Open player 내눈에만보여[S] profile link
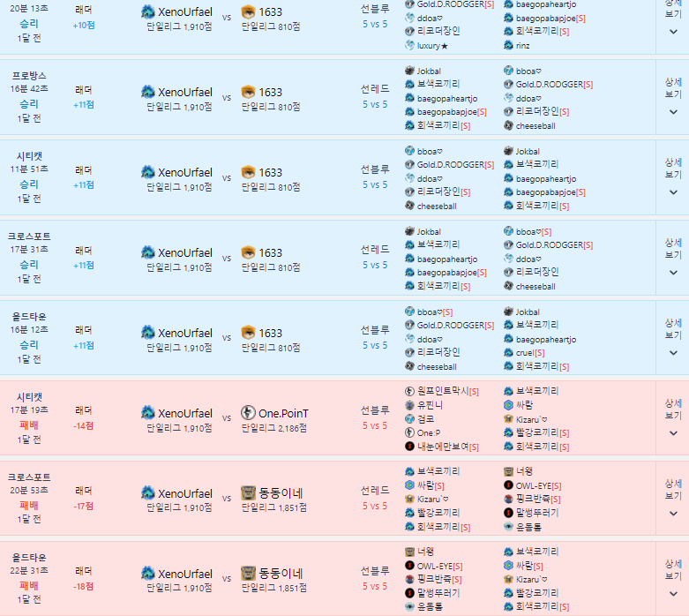Viewport: 689px width, 616px height. pos(448,447)
